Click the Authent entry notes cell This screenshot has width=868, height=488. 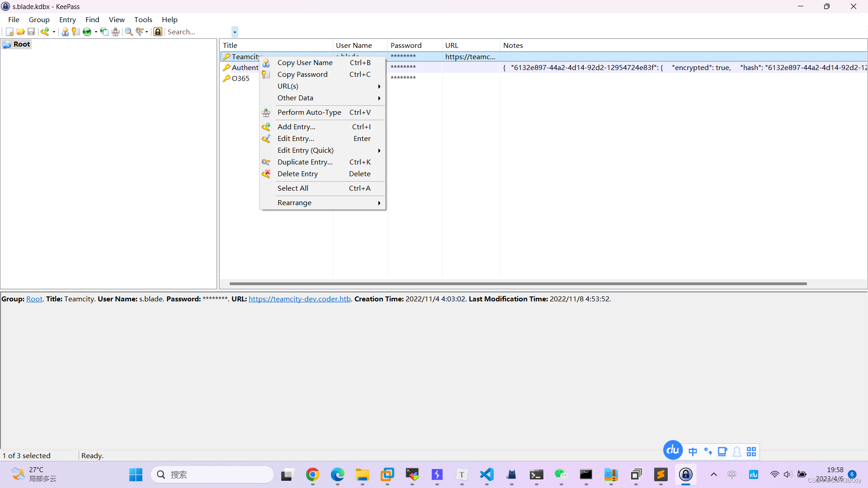pos(684,67)
